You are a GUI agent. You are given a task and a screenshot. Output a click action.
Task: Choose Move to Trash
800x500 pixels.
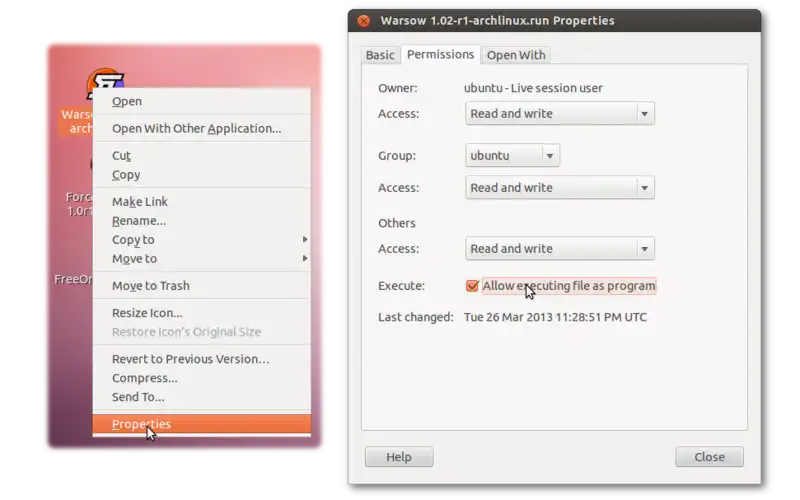[202, 286]
